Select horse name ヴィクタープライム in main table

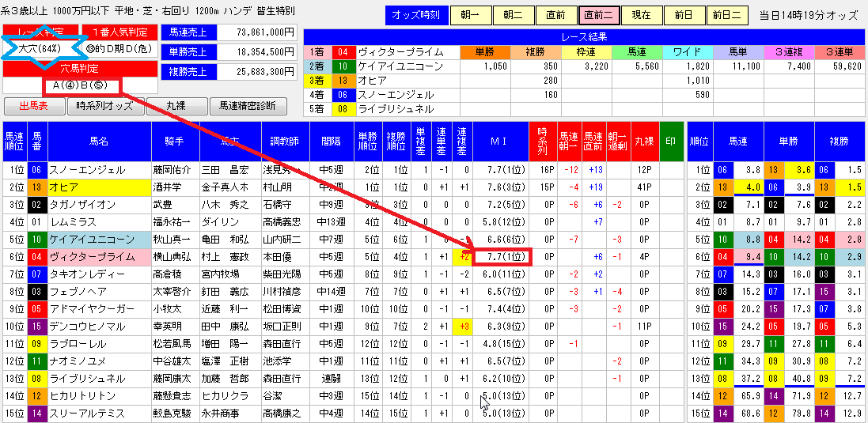point(99,257)
